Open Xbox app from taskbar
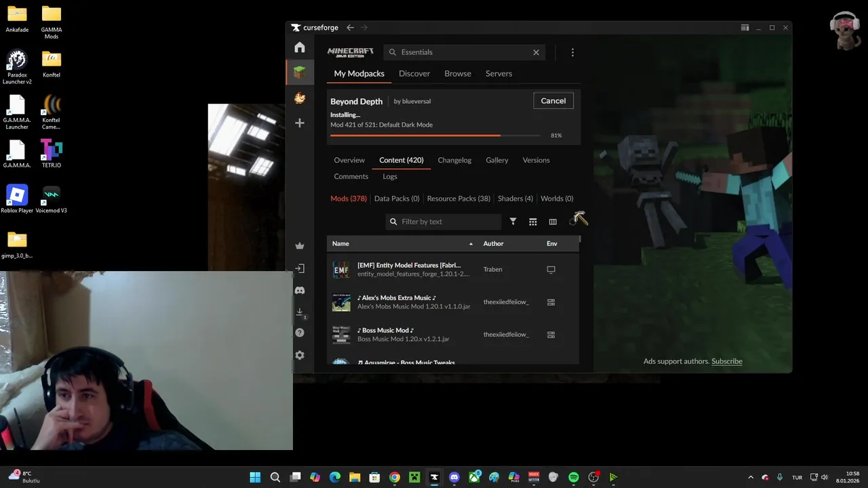 click(474, 477)
